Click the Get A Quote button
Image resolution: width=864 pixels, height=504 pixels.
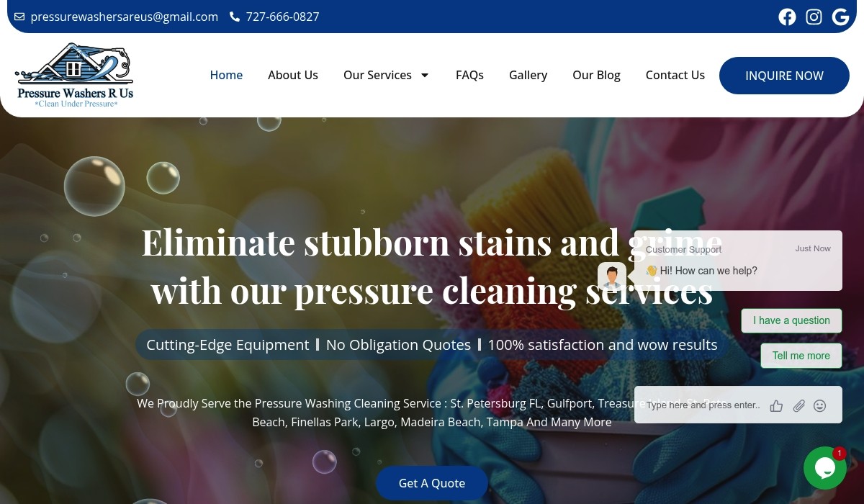(x=432, y=483)
